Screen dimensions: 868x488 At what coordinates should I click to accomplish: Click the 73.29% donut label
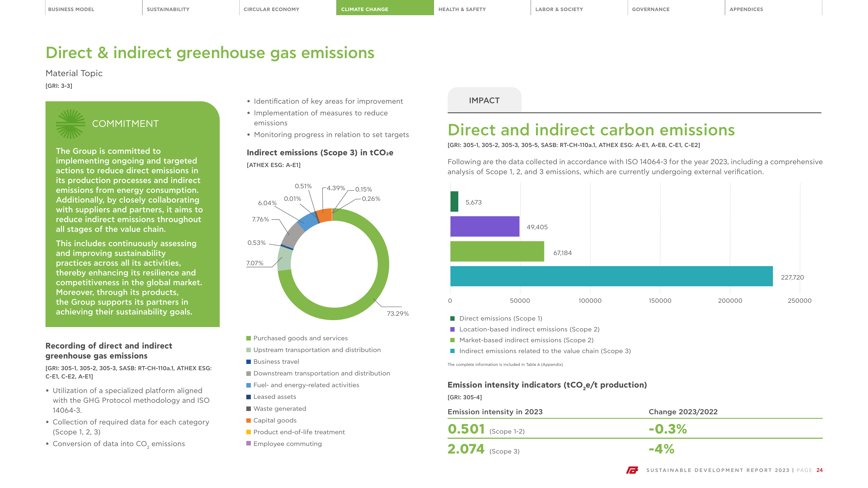pyautogui.click(x=398, y=314)
